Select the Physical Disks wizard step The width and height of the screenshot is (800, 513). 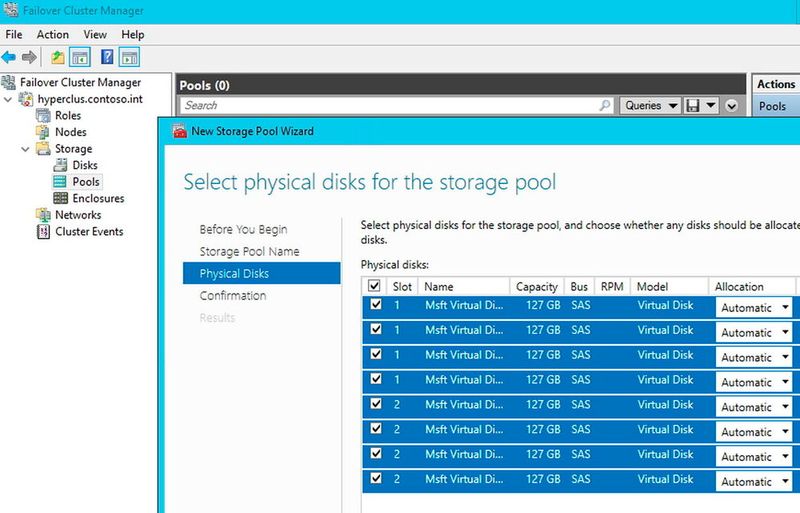click(261, 273)
